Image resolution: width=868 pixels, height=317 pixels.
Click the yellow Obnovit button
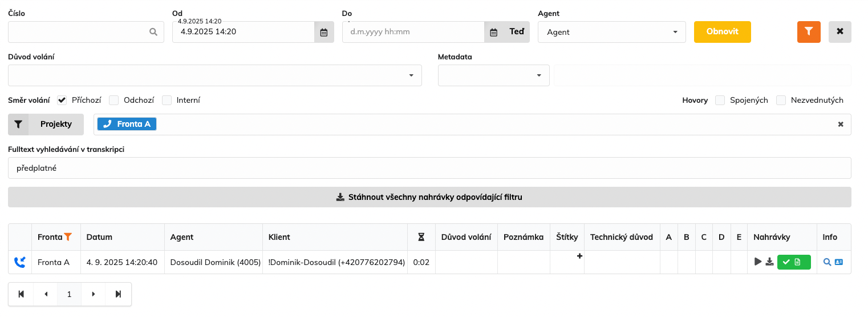(x=722, y=32)
